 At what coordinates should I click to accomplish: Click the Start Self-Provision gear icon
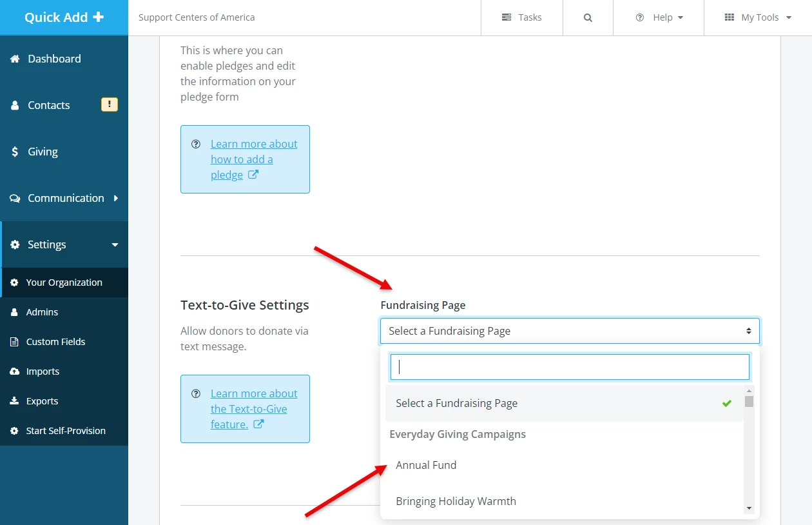[x=14, y=431]
